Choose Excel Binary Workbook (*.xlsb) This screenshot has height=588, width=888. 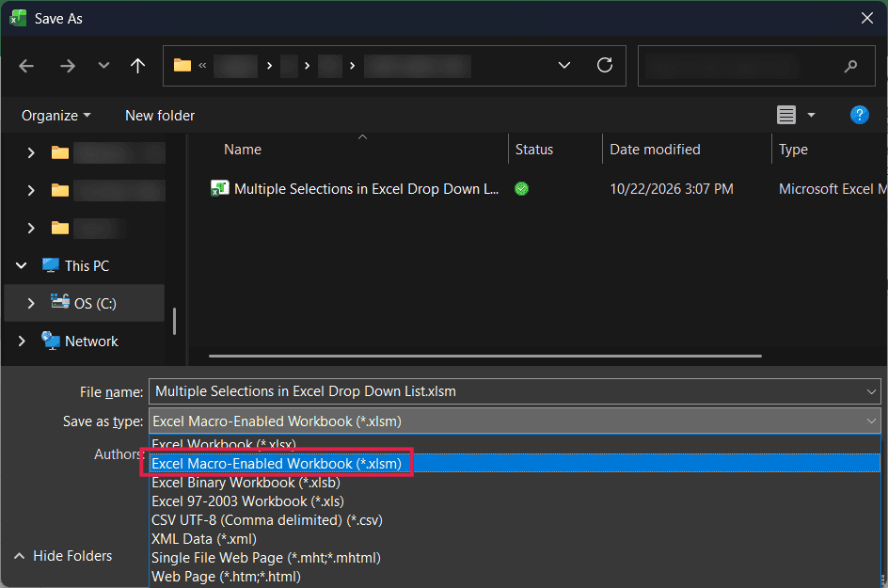[515, 483]
